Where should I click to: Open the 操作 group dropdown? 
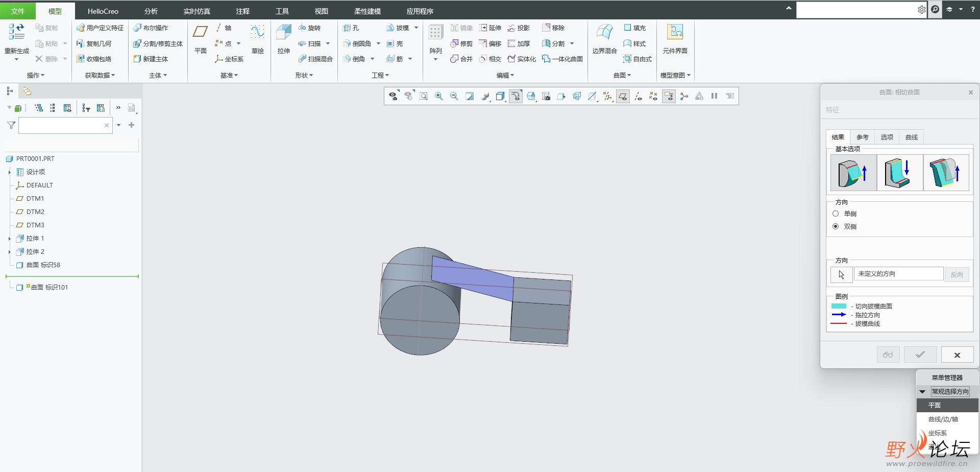[36, 75]
